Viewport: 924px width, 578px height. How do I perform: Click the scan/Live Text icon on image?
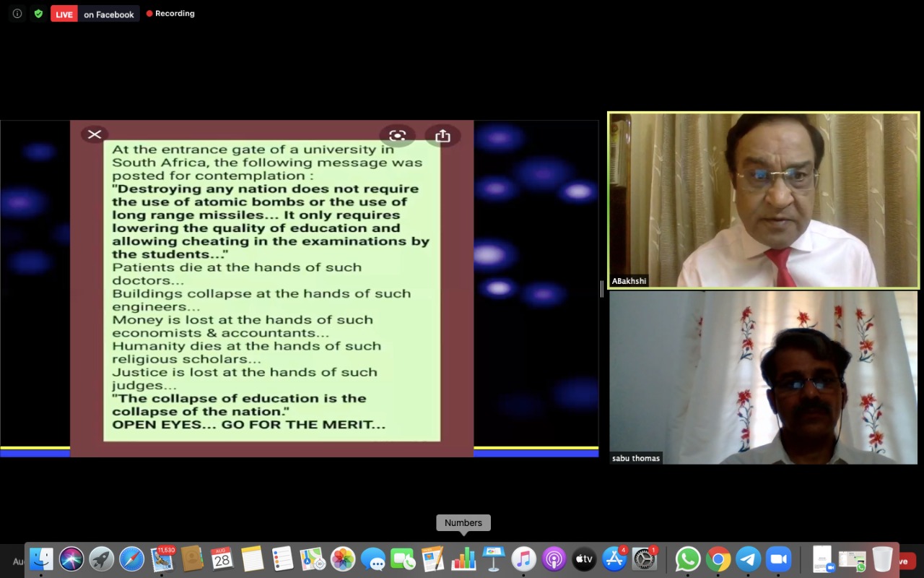click(397, 135)
